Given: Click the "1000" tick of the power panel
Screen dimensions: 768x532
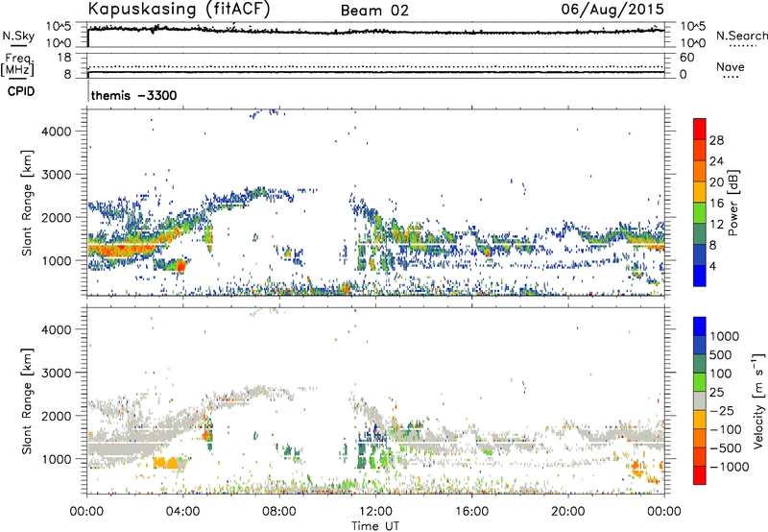Looking at the screenshot, I should pyautogui.click(x=57, y=260).
